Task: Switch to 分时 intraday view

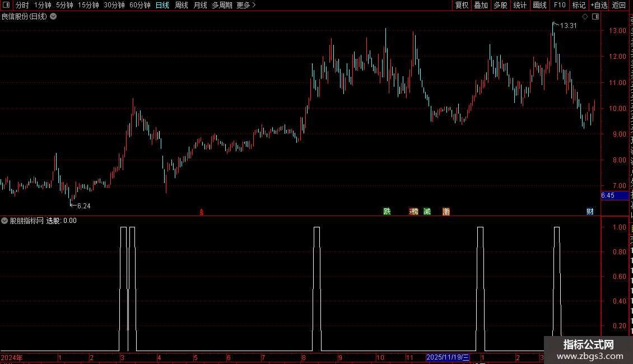Action: click(22, 5)
